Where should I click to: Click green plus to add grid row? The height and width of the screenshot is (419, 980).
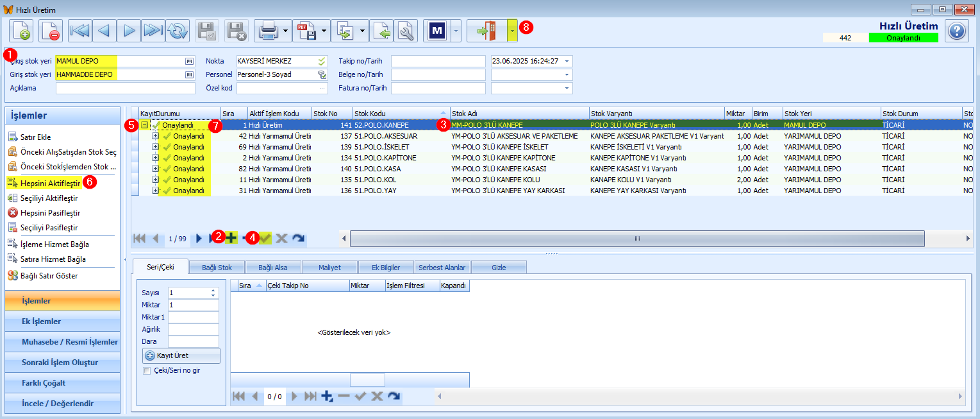231,238
